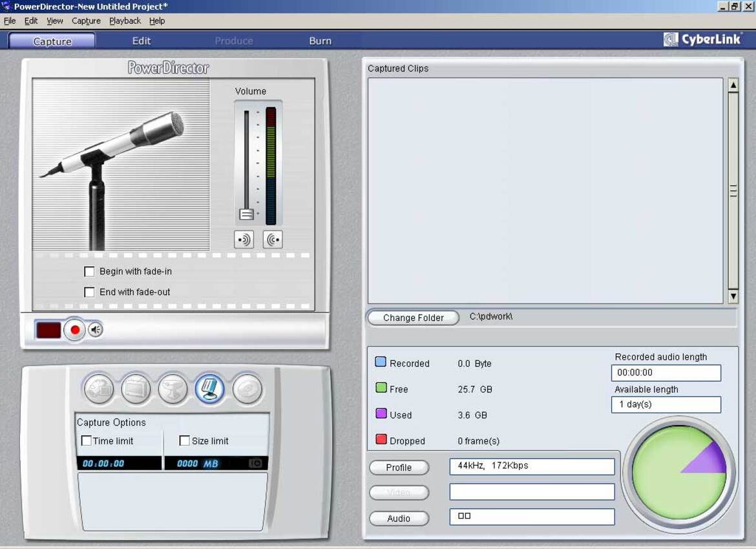This screenshot has height=549, width=756.
Task: Click the Audio button
Action: pos(399,518)
